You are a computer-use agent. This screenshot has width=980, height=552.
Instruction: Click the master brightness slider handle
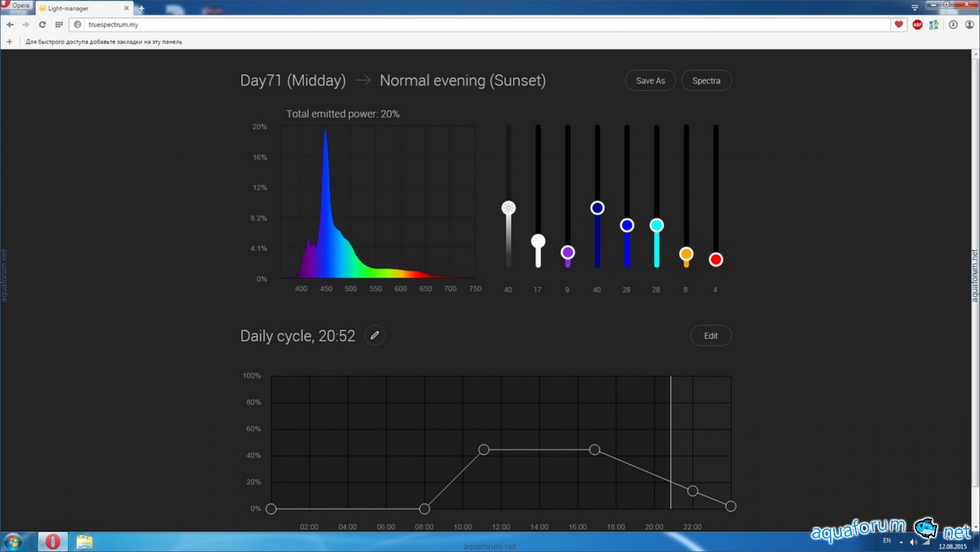(x=508, y=208)
